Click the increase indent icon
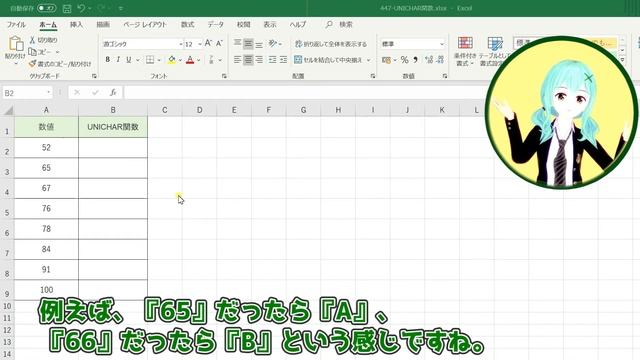This screenshot has width=640, height=360. (x=283, y=60)
